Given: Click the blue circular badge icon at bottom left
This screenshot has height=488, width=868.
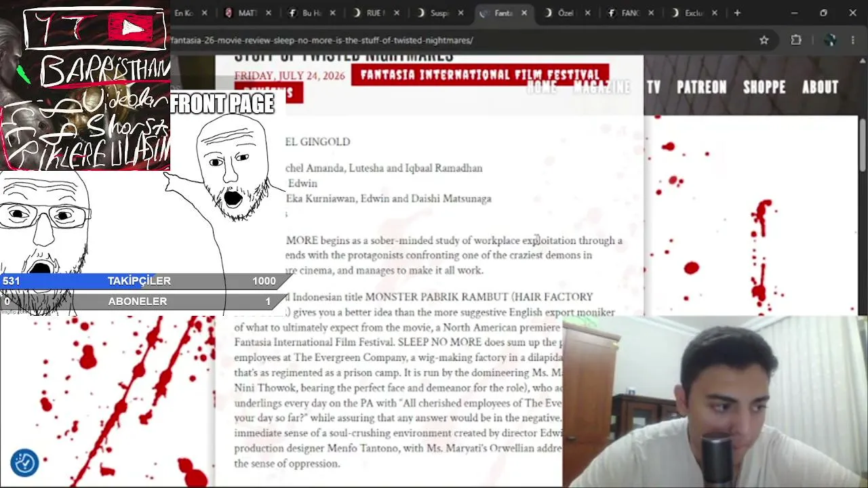Looking at the screenshot, I should coord(24,463).
